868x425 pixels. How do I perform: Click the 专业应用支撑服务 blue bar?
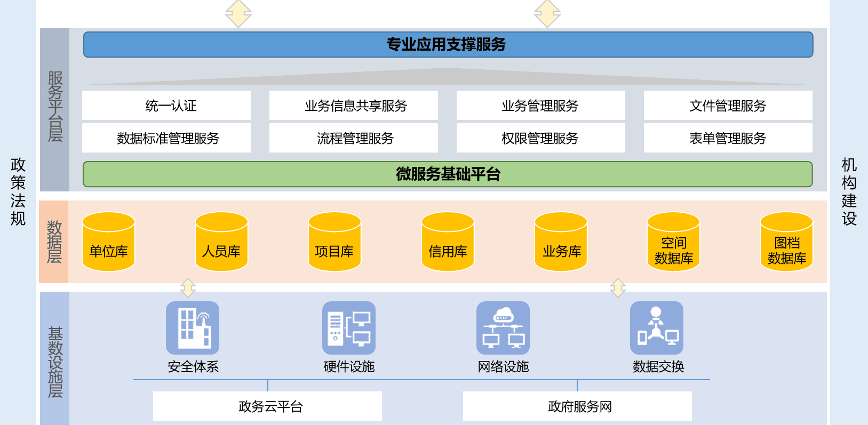click(448, 45)
